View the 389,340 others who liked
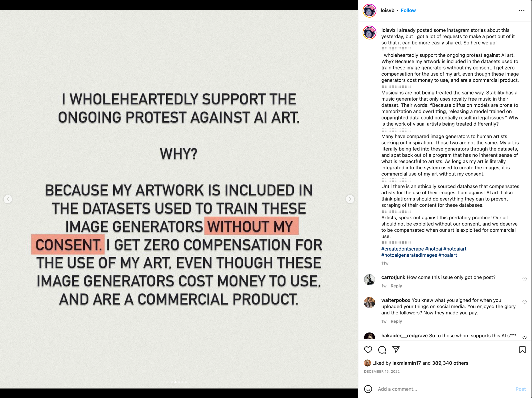This screenshot has height=398, width=532. [450, 363]
